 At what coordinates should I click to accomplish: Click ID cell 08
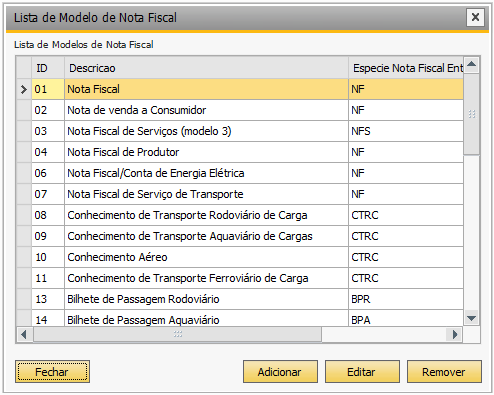pyautogui.click(x=48, y=215)
